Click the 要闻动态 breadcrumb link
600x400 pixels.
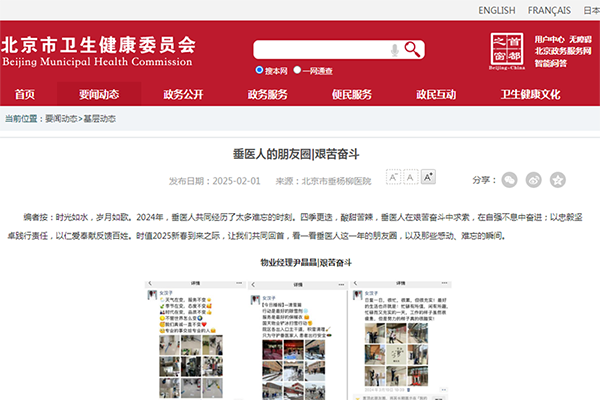60,119
